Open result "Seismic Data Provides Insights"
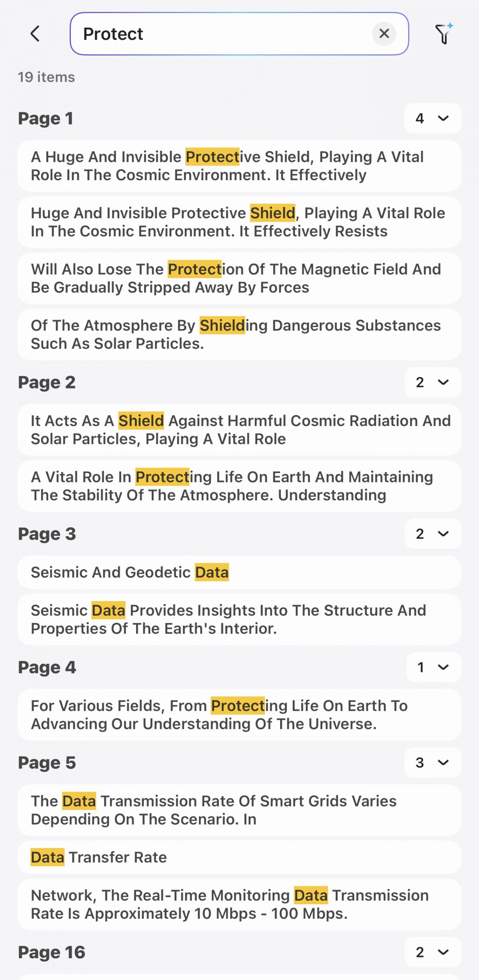This screenshot has height=980, width=479. coord(239,619)
